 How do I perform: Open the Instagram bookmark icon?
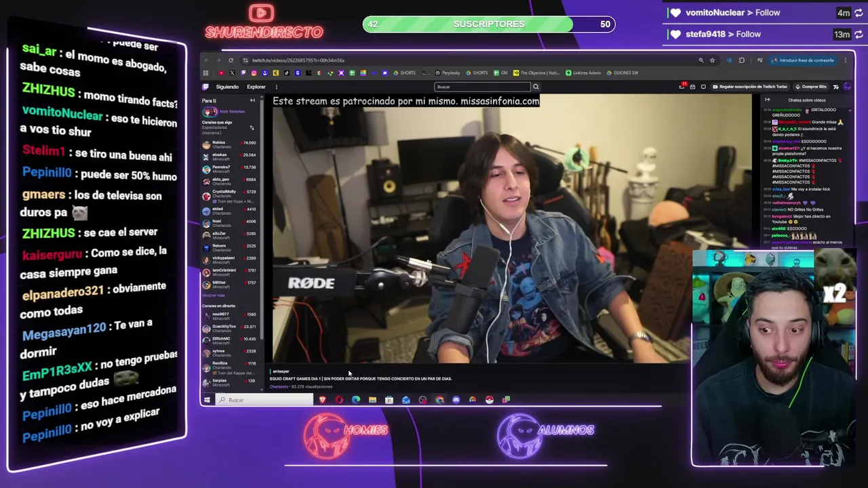(x=254, y=73)
